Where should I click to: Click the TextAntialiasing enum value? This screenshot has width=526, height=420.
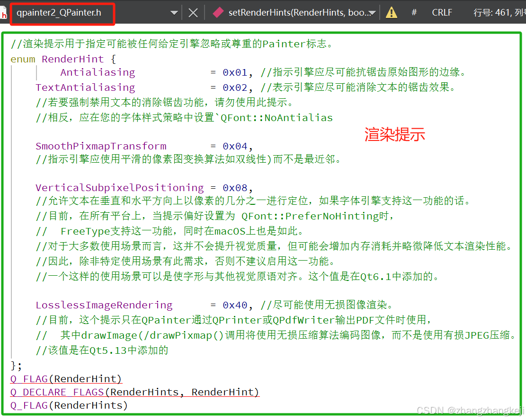85,87
